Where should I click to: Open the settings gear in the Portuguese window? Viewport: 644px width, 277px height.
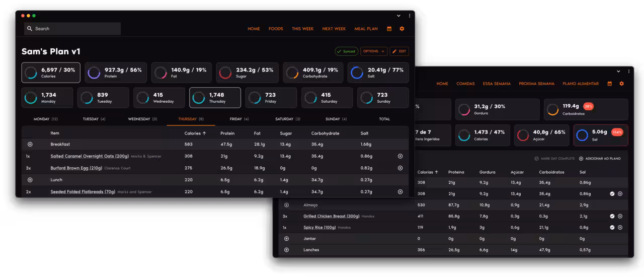(x=622, y=84)
